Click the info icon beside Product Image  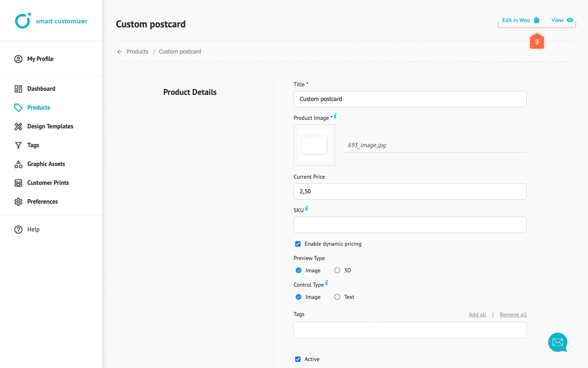pos(335,116)
